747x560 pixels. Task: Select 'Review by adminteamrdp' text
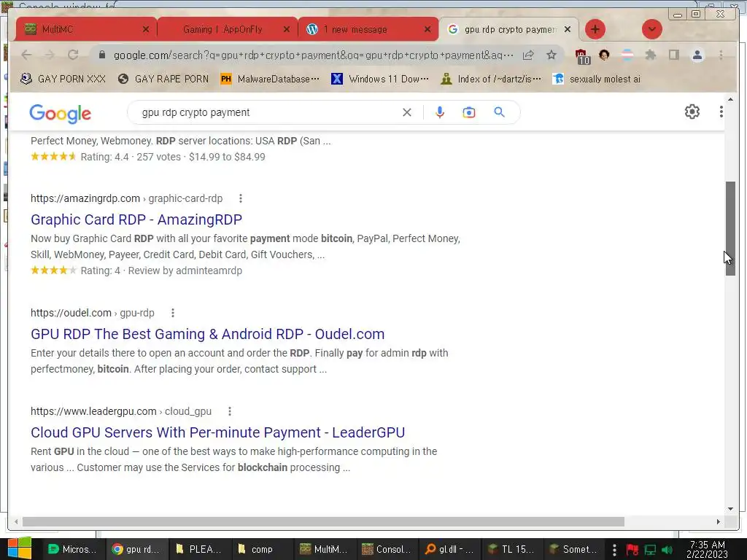(185, 271)
